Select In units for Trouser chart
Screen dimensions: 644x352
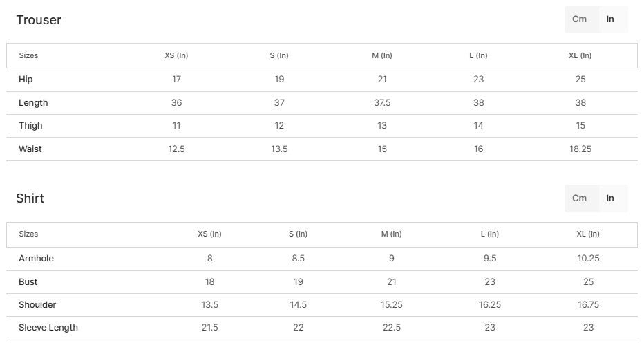[x=610, y=19]
